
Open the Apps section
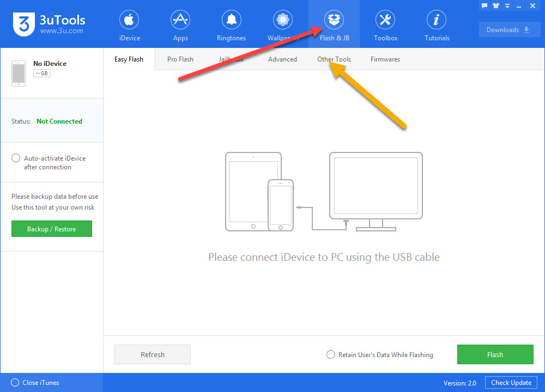(x=180, y=26)
